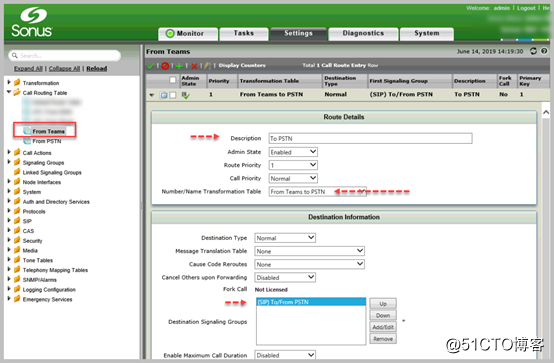554x363 pixels.
Task: Click the Emergency Services folder icon
Action: pyautogui.click(x=17, y=299)
